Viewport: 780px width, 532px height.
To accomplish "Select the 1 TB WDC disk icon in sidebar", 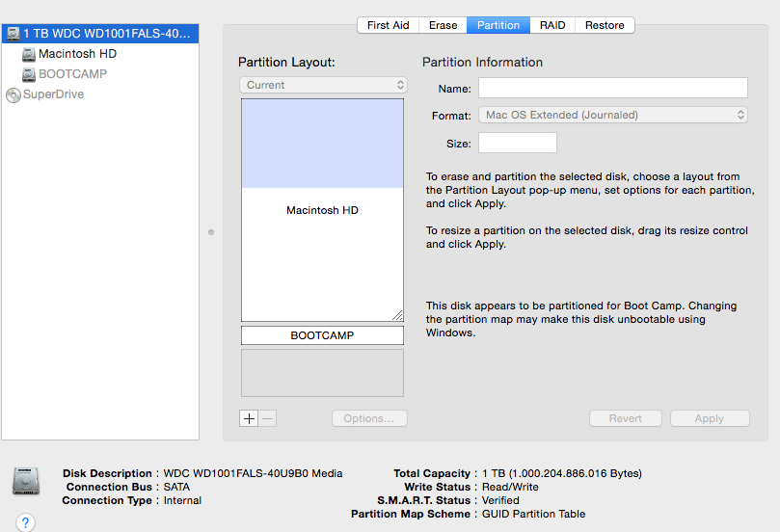I will [x=13, y=34].
